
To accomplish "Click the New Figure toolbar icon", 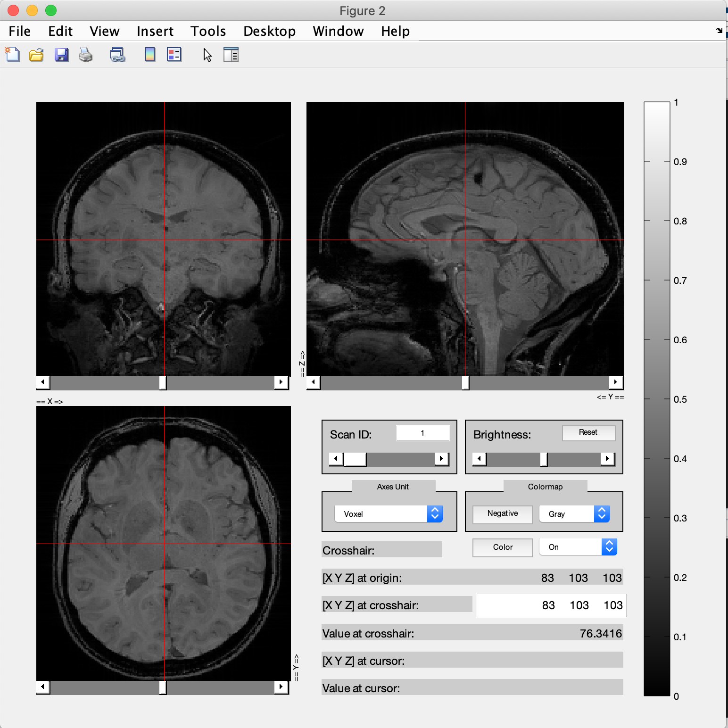I will (13, 55).
